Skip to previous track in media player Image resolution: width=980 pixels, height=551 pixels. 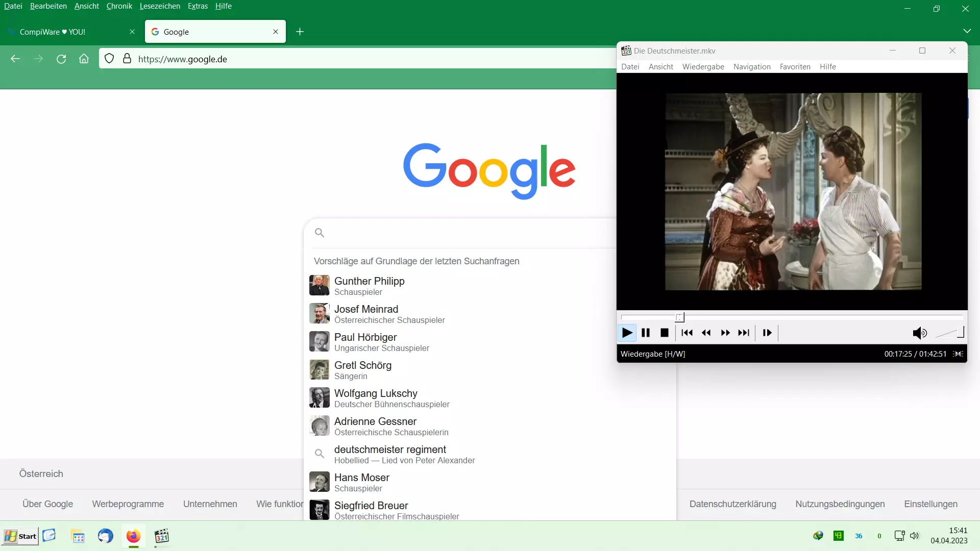[687, 333]
